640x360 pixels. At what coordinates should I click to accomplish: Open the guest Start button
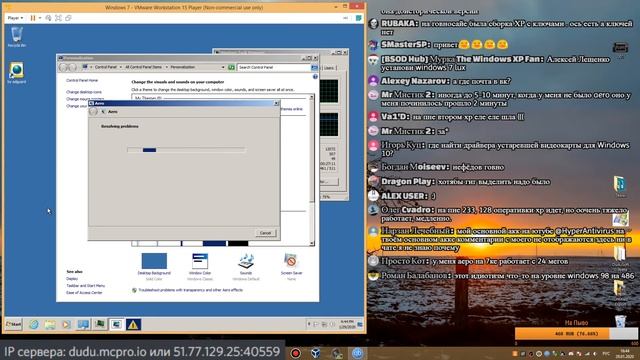[13, 324]
